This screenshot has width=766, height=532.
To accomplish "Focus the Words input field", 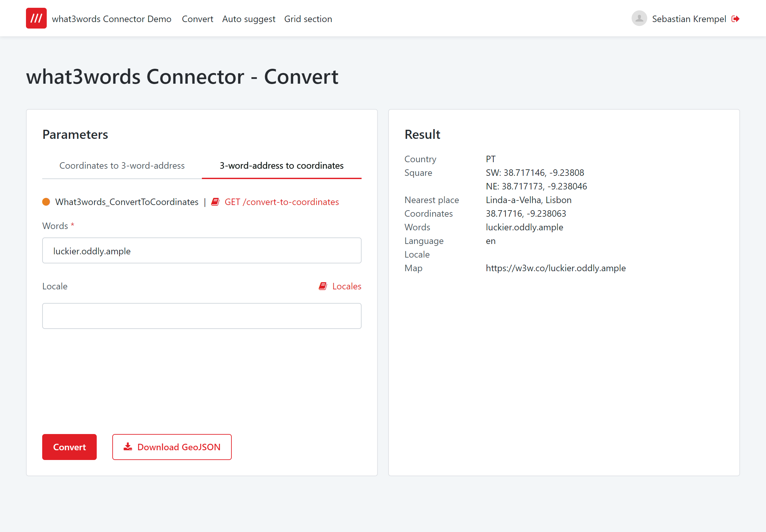I will [x=202, y=251].
